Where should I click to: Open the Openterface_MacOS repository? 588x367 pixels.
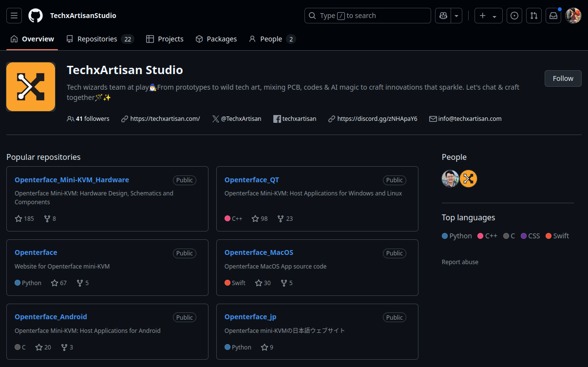pyautogui.click(x=259, y=252)
